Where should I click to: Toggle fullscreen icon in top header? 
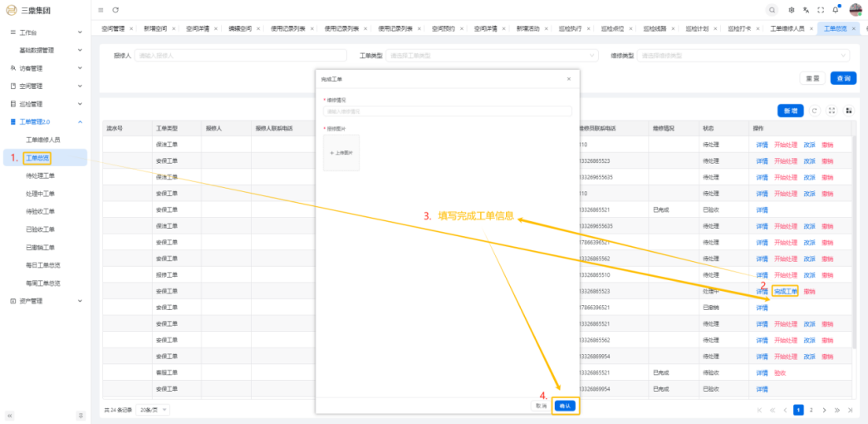coord(821,10)
